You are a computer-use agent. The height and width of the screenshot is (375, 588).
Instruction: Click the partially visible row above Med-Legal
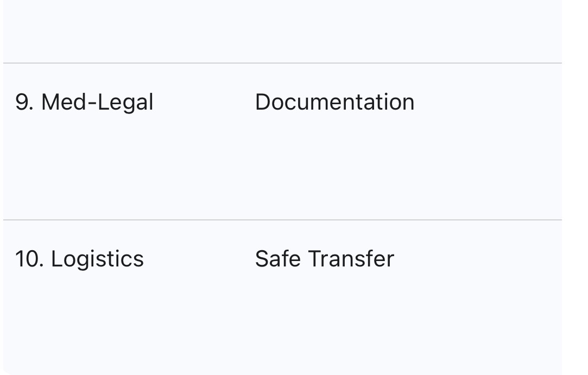tap(282, 30)
